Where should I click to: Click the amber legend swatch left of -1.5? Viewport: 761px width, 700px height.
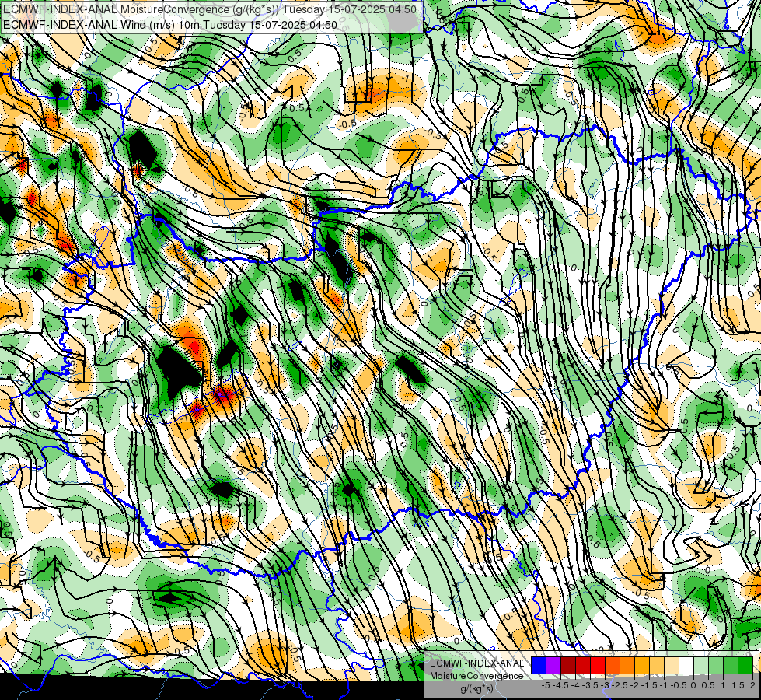[x=641, y=665]
